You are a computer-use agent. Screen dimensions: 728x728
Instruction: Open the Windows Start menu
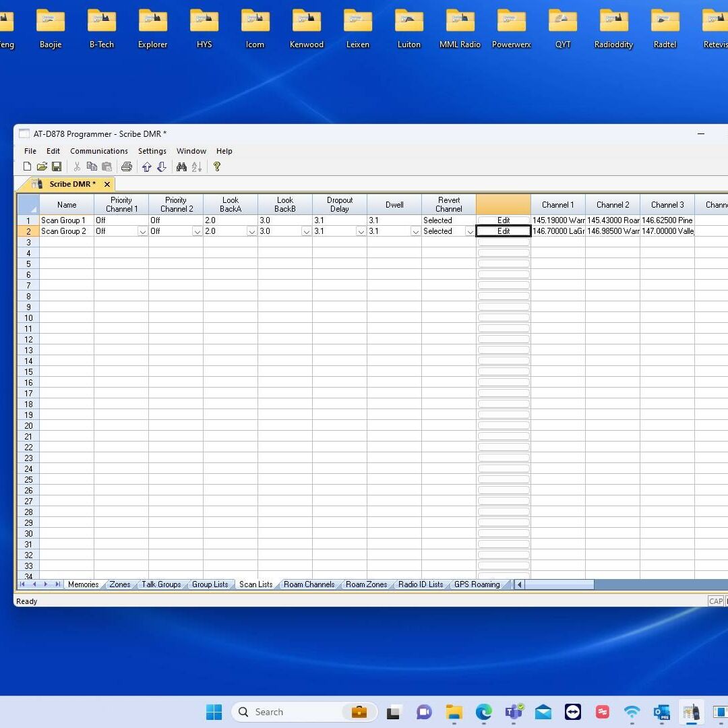[214, 712]
